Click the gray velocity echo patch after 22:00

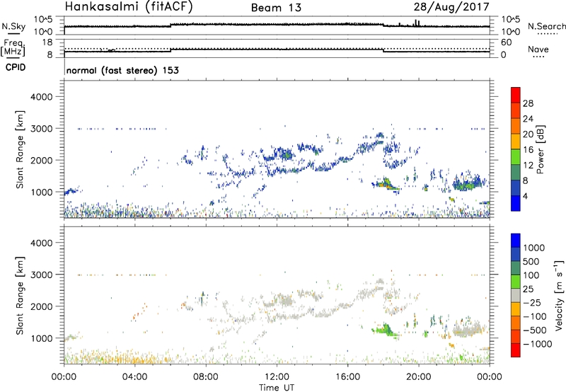[469, 328]
